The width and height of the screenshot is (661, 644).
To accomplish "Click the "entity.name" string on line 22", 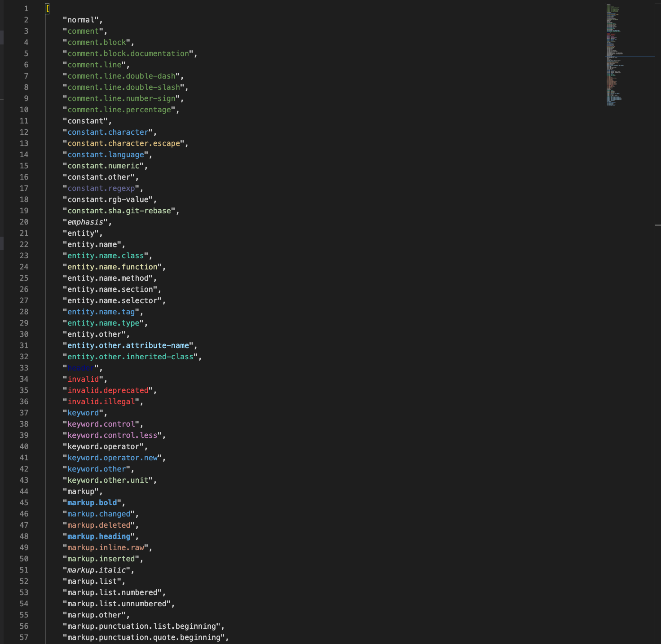I will (x=92, y=244).
